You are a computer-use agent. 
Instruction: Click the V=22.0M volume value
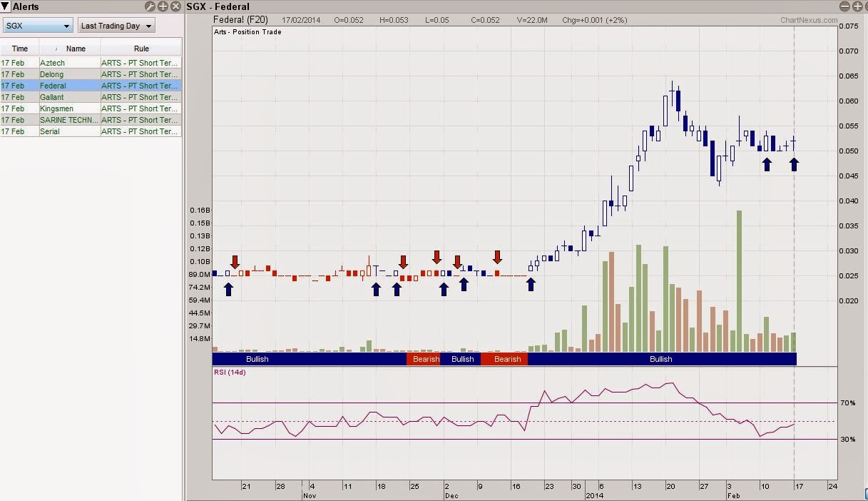coord(532,21)
